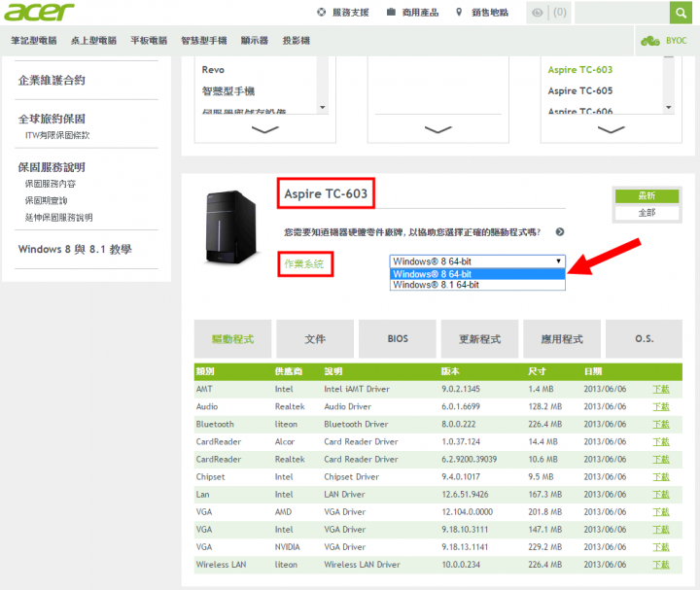Download the liteon Bluetooth Driver
The image size is (700, 590).
click(x=661, y=424)
